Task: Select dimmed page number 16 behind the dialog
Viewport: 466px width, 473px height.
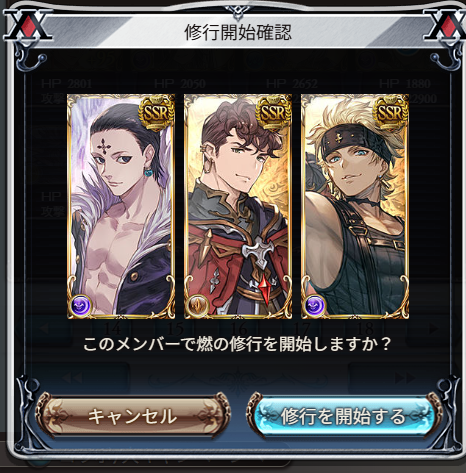Action: coord(239,329)
